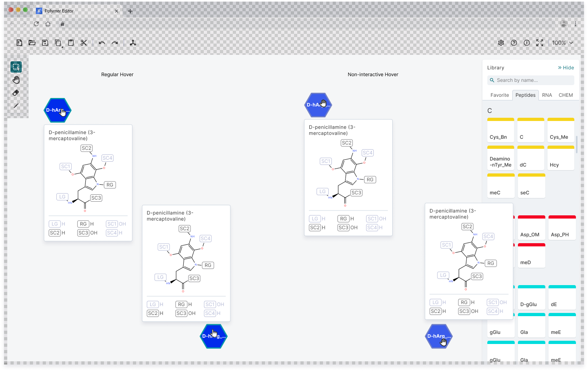Select the bond line tool
The height and width of the screenshot is (371, 588).
pos(16,106)
